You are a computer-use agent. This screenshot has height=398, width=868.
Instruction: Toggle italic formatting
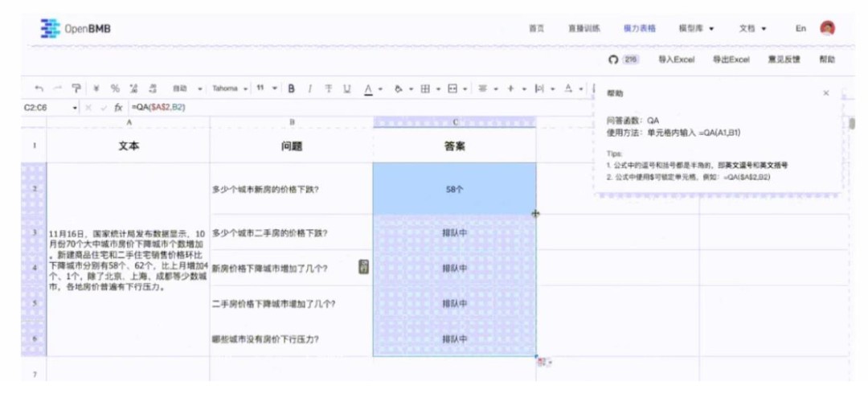click(309, 88)
